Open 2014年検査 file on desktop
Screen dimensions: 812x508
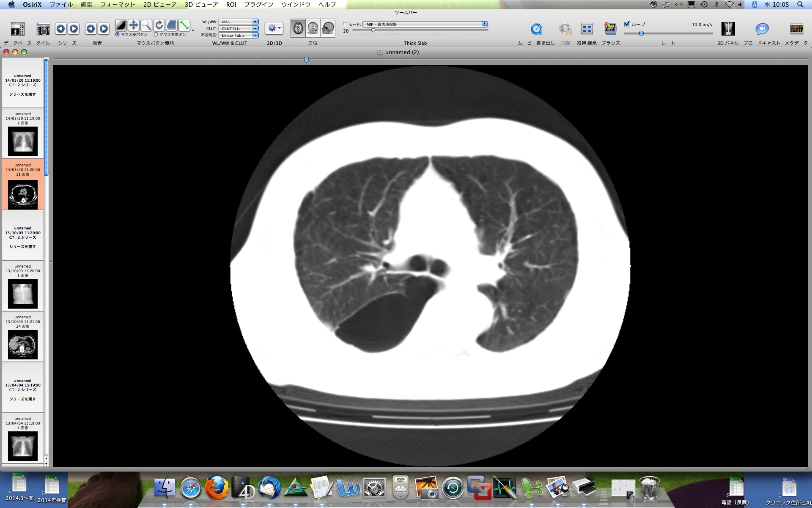[52, 489]
